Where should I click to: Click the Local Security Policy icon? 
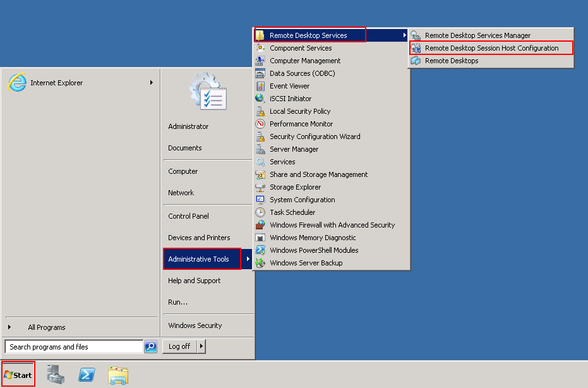(x=260, y=111)
